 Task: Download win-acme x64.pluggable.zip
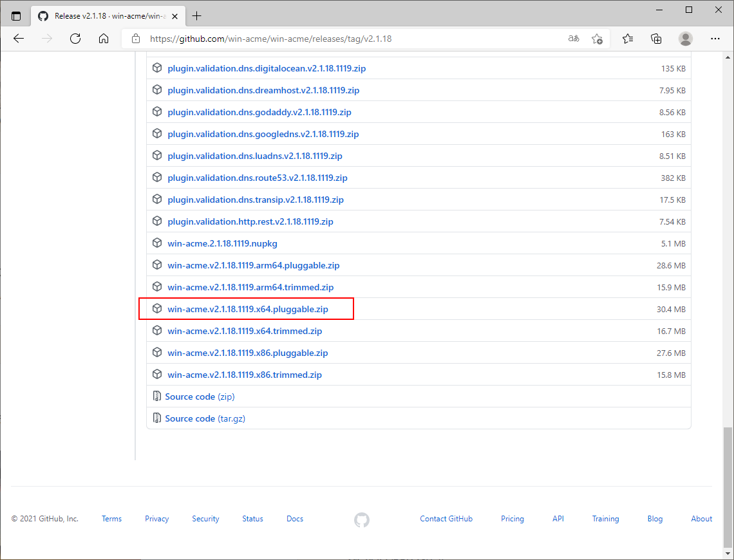pos(248,309)
